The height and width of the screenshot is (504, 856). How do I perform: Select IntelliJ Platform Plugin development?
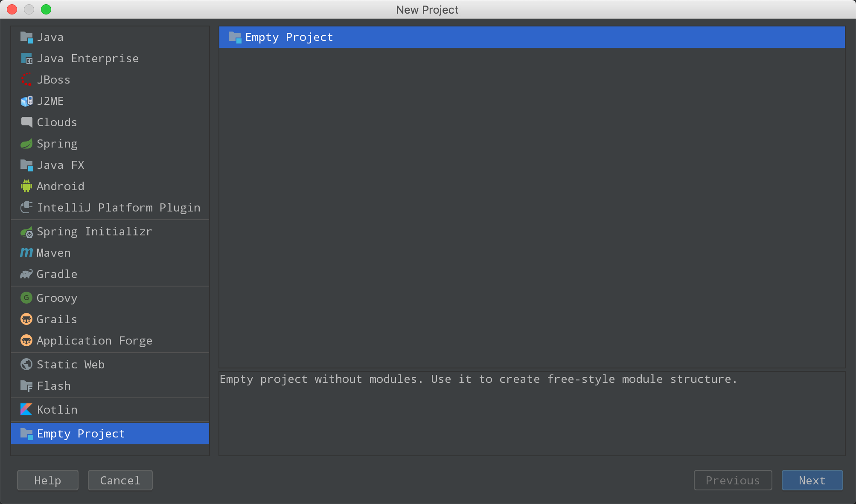pyautogui.click(x=119, y=208)
